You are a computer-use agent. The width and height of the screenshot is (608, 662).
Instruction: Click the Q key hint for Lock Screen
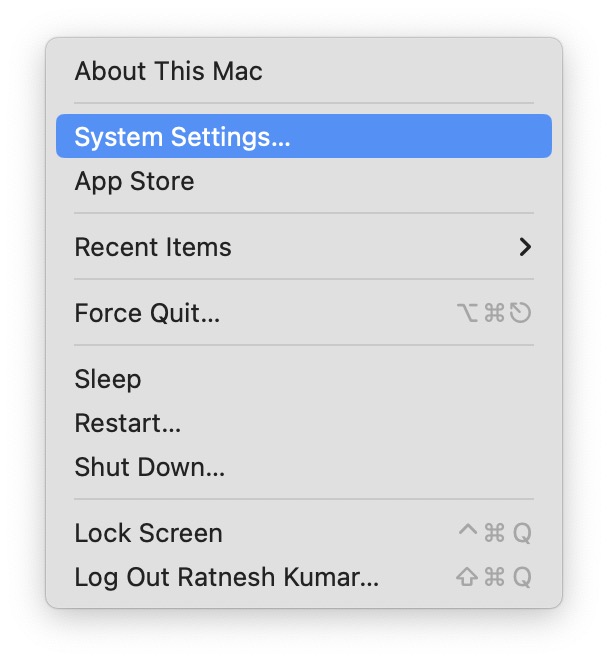[x=522, y=533]
